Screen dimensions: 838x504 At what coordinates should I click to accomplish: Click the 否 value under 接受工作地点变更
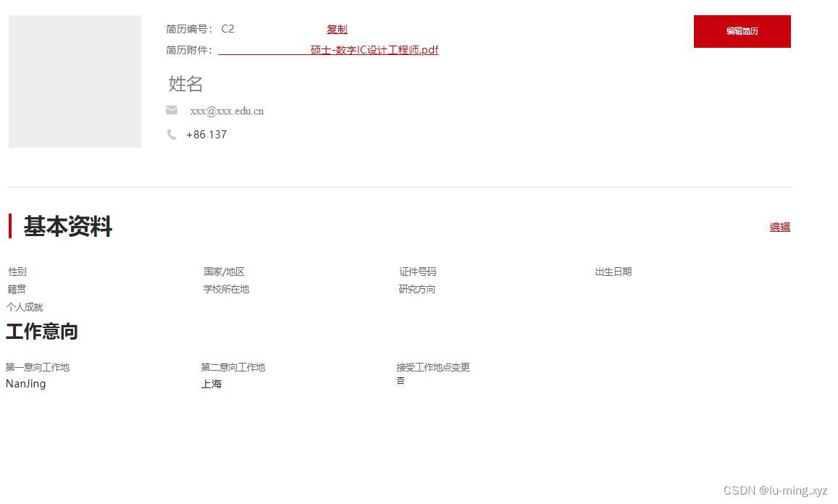[x=401, y=379]
